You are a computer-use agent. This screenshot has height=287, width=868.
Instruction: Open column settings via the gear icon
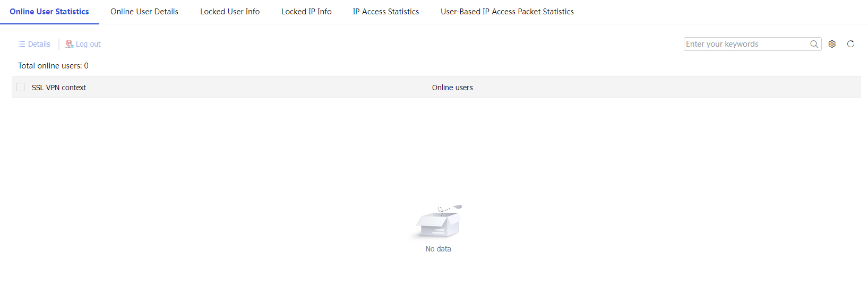coord(832,44)
